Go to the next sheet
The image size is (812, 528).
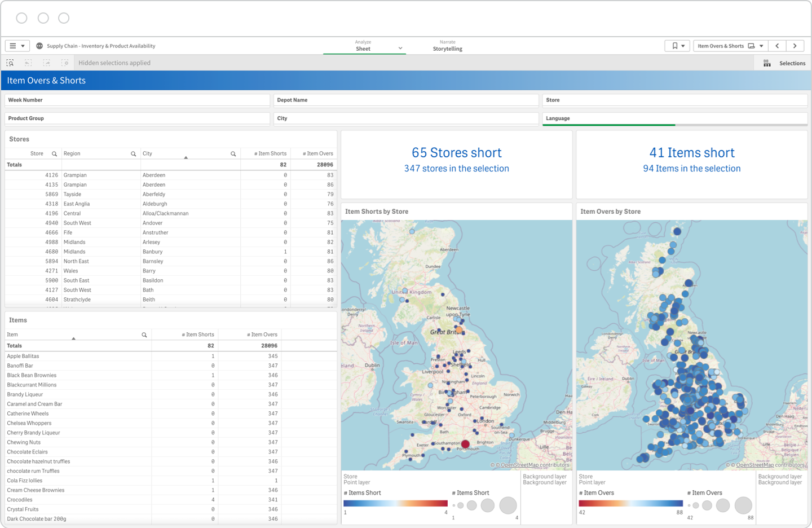pos(795,46)
